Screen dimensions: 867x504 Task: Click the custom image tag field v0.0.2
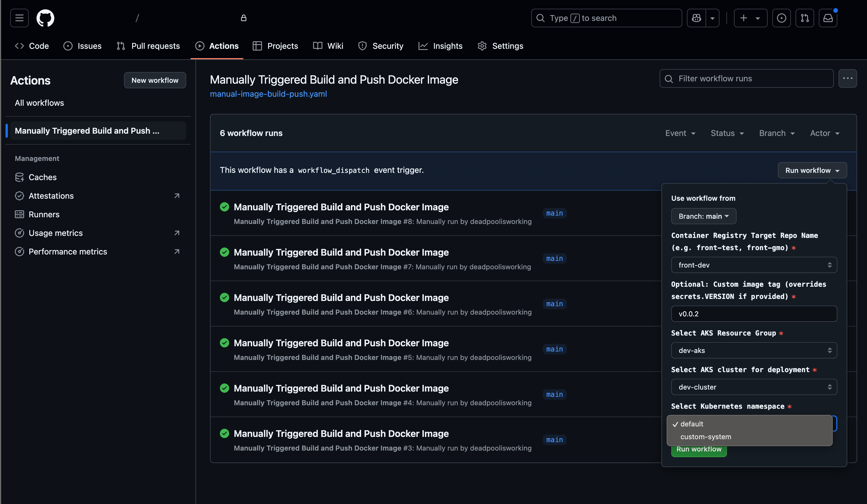pyautogui.click(x=754, y=314)
